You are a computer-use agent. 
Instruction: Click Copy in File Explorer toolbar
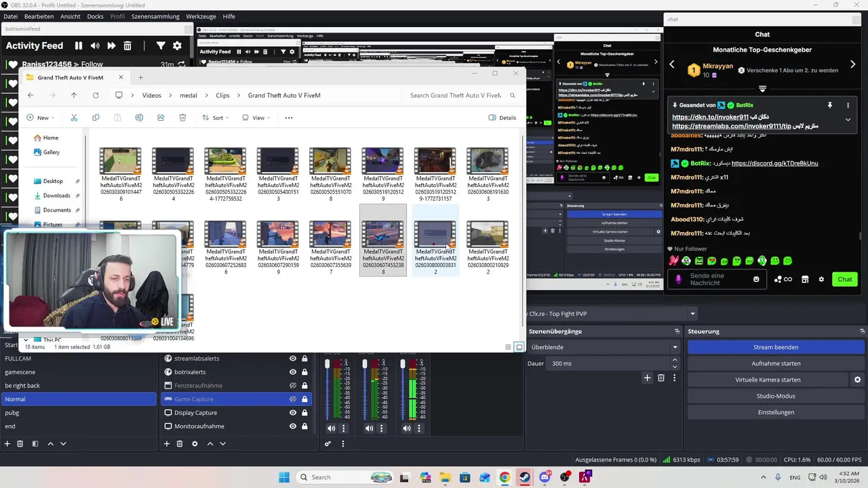(96, 118)
